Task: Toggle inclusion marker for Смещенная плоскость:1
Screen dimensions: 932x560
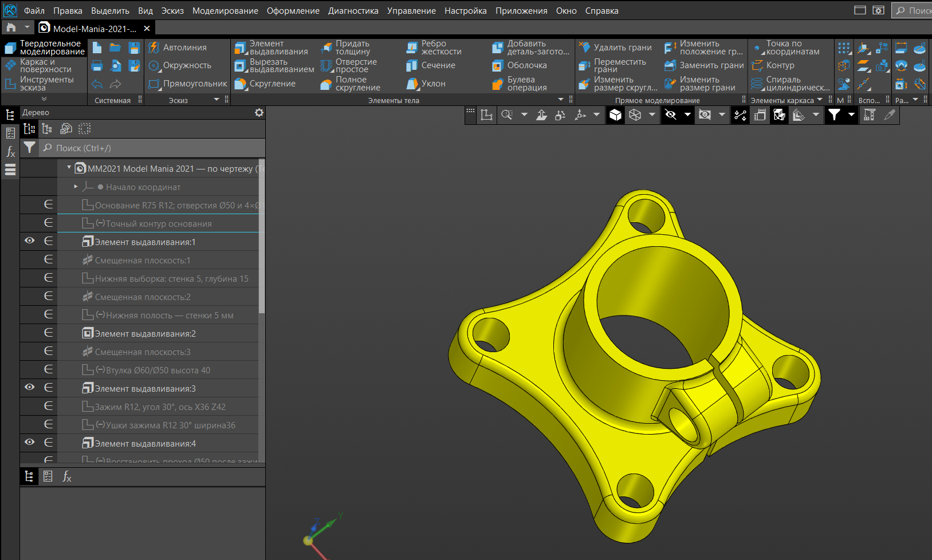Action: point(49,260)
